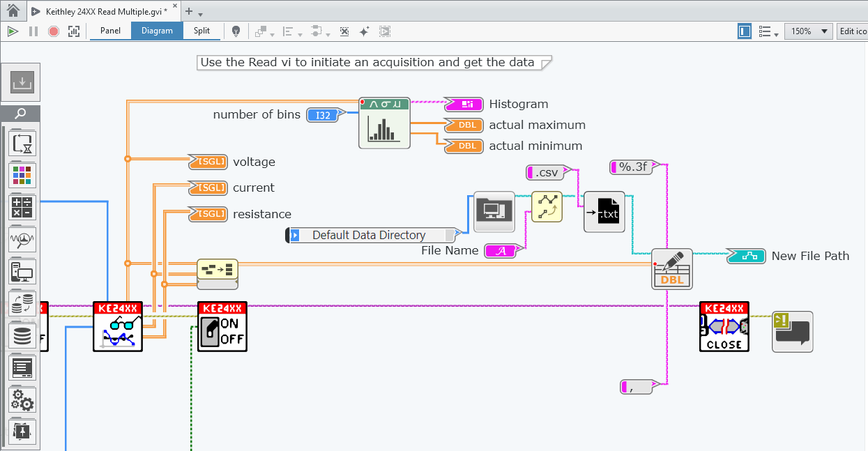Open the list view options dropdown
Viewport: 868px width, 451px height.
tap(768, 32)
